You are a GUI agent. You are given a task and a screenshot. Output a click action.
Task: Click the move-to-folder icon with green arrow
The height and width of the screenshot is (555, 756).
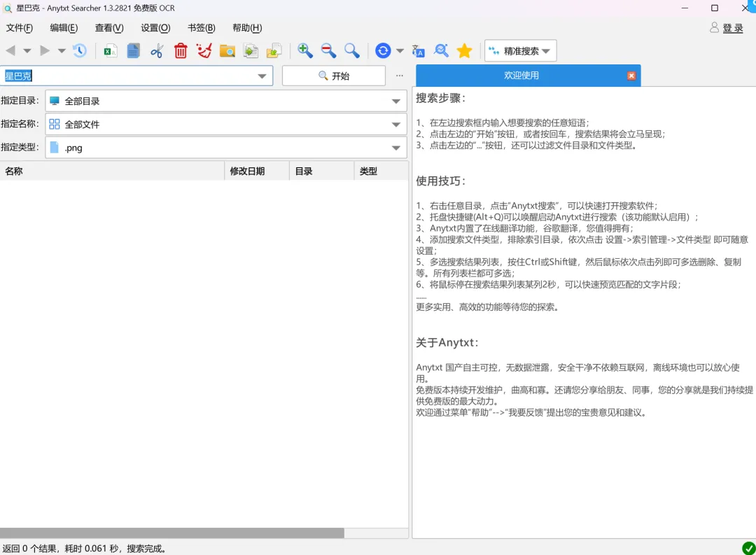(274, 50)
